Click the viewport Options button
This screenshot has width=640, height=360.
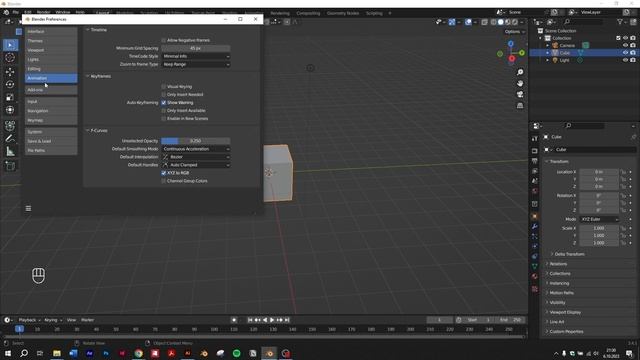click(x=514, y=32)
